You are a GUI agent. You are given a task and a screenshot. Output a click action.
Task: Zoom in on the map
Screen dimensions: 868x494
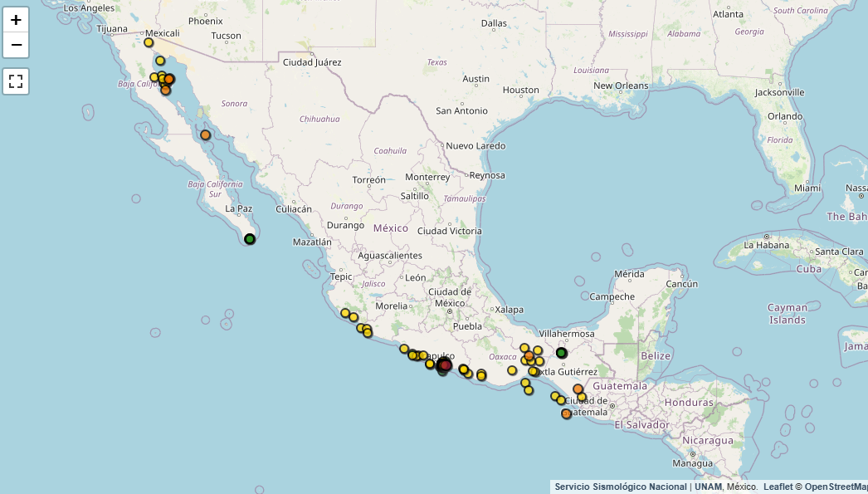coord(16,20)
